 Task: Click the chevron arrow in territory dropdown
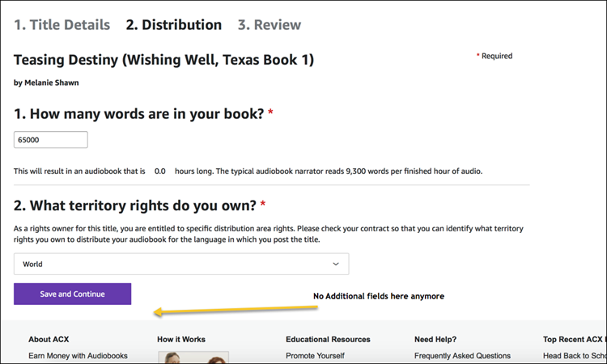[337, 264]
